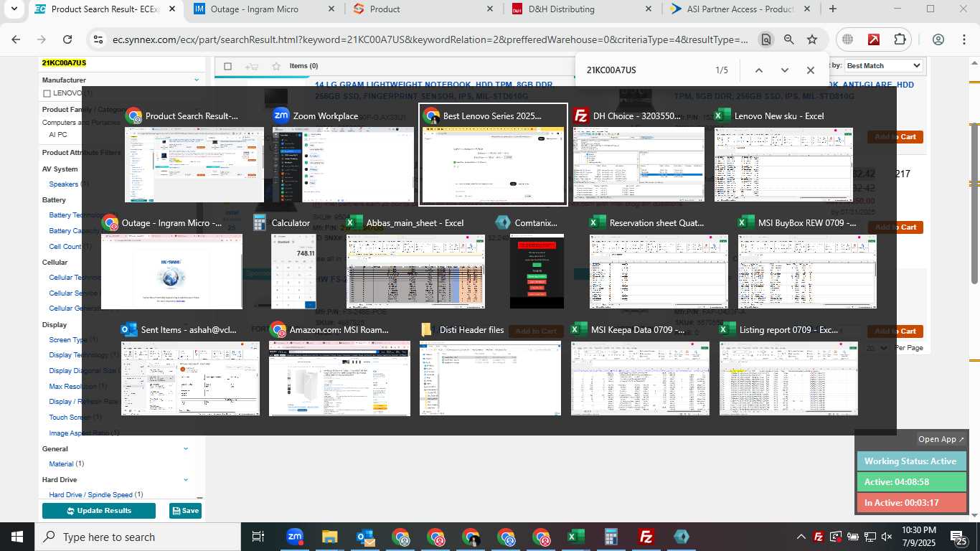Image resolution: width=980 pixels, height=551 pixels.
Task: Click the red arrow extension icon
Action: click(x=874, y=39)
